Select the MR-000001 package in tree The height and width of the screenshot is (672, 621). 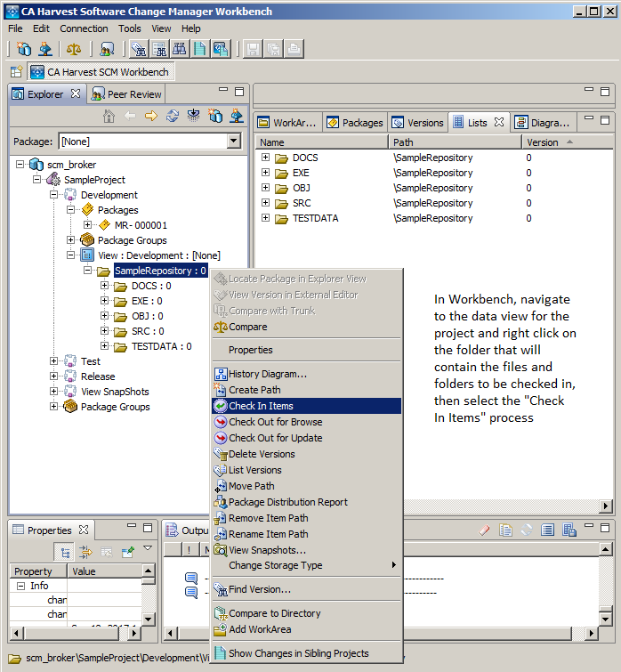140,225
